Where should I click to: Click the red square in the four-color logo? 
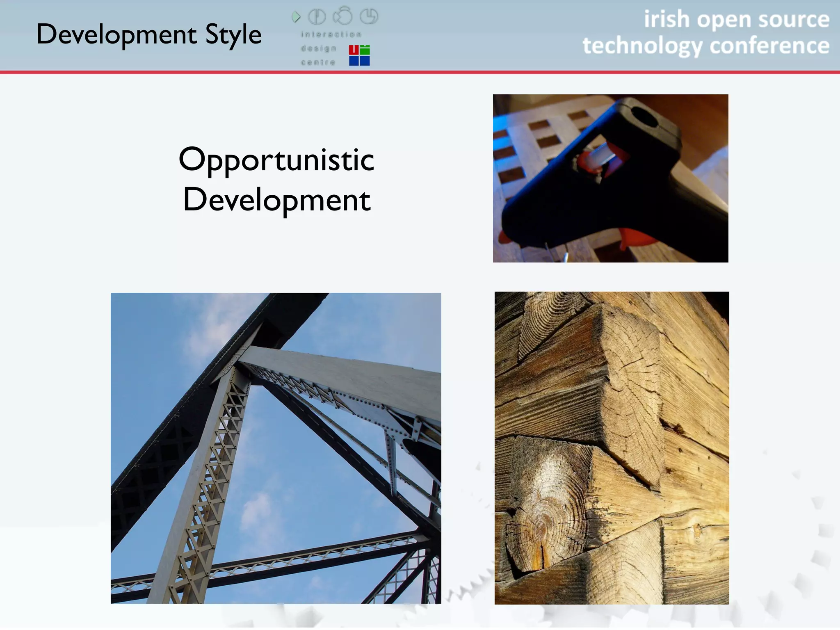354,50
